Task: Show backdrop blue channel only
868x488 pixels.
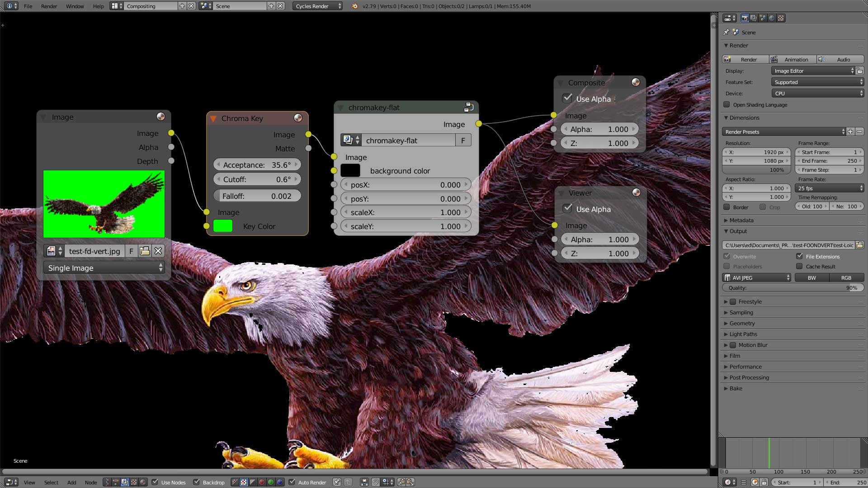Action: [x=279, y=482]
